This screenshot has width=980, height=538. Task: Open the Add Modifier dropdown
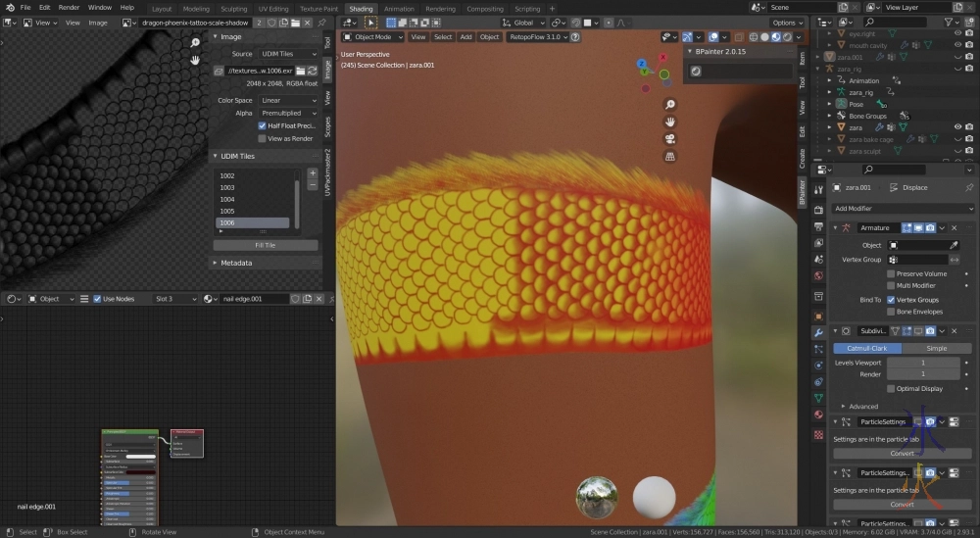pyautogui.click(x=902, y=208)
